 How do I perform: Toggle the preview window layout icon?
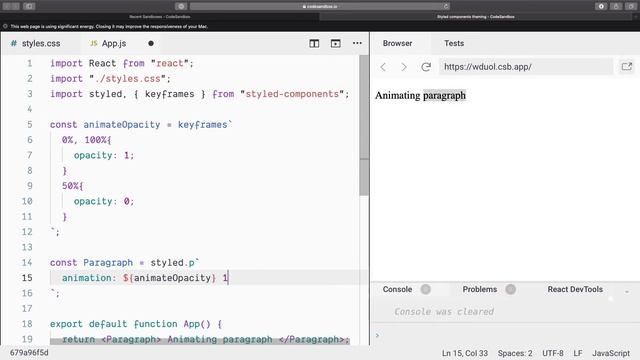tap(336, 43)
